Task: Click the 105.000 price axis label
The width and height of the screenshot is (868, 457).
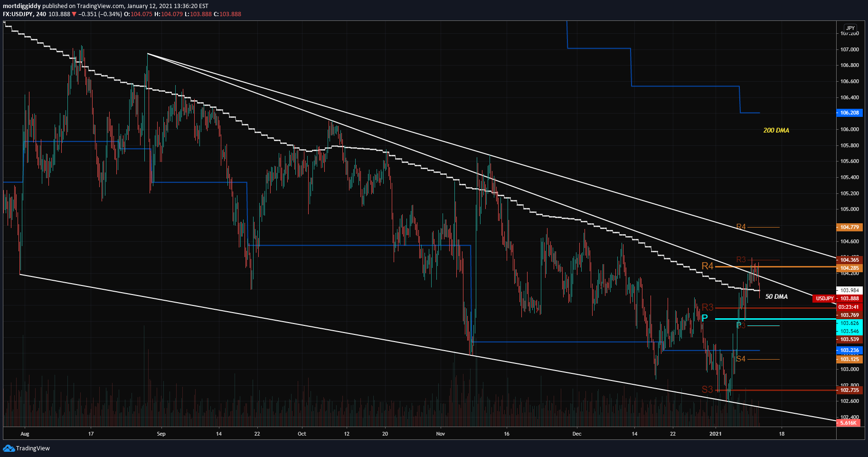Action: [x=849, y=209]
